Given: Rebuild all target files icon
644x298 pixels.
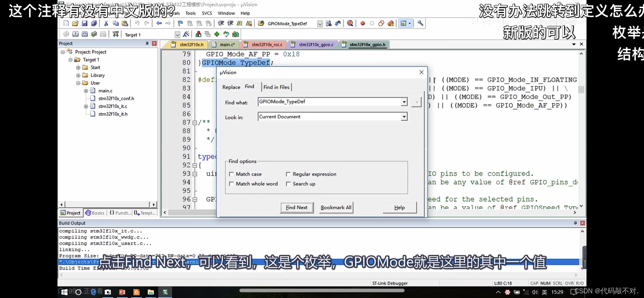Looking at the screenshot, I should (85, 34).
